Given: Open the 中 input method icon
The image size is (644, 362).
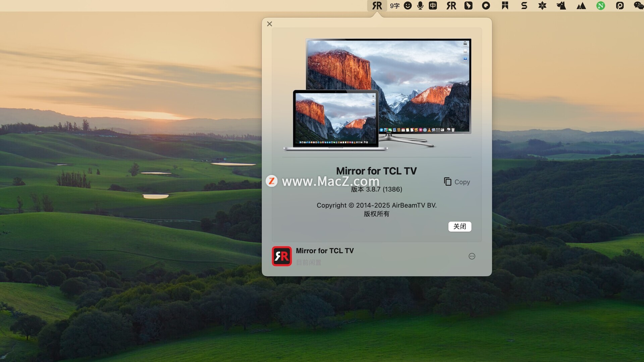Looking at the screenshot, I should (x=433, y=6).
